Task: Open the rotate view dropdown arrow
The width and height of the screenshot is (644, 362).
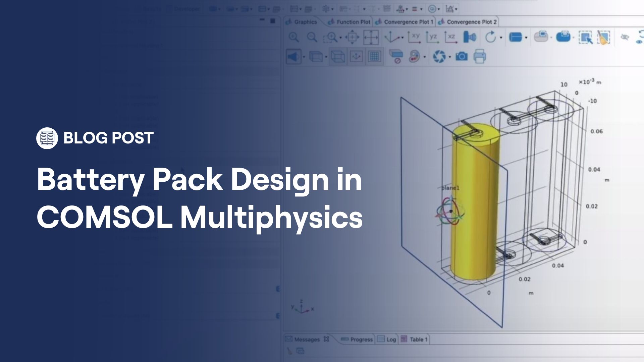Action: (x=500, y=38)
